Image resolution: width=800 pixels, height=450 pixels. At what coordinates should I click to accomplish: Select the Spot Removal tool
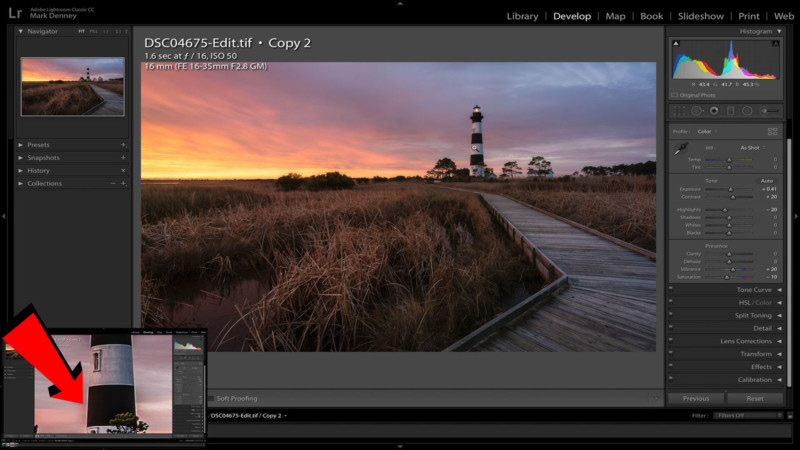point(696,110)
